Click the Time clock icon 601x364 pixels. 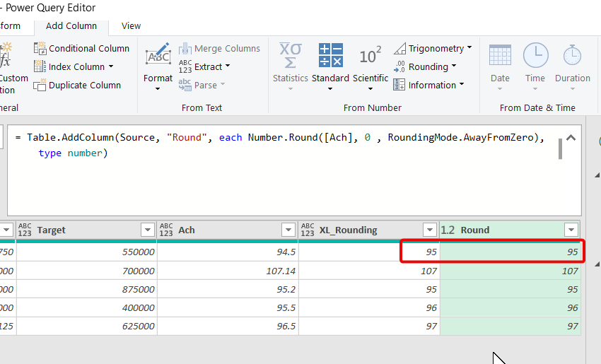[x=535, y=56]
